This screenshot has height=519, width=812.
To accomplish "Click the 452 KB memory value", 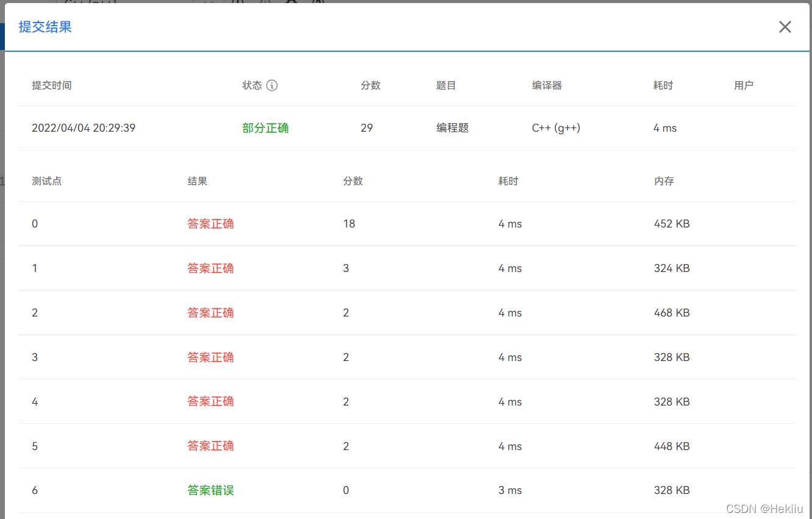I will click(x=672, y=224).
